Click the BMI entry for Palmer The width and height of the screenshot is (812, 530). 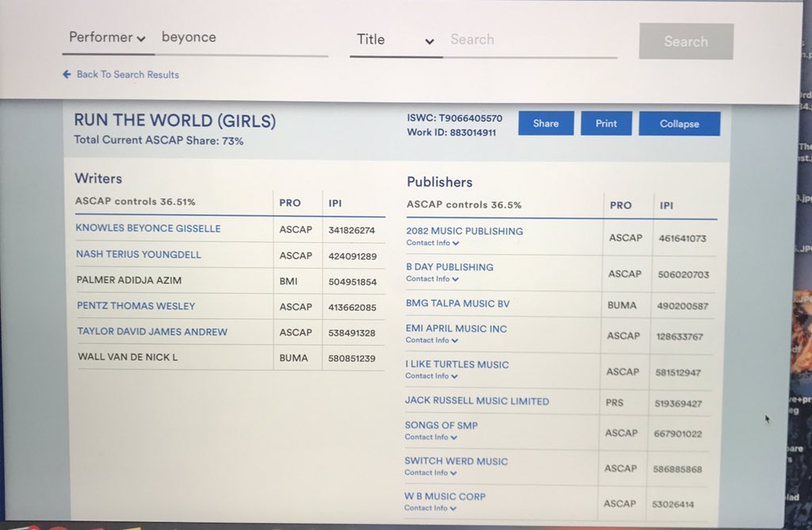(x=289, y=282)
